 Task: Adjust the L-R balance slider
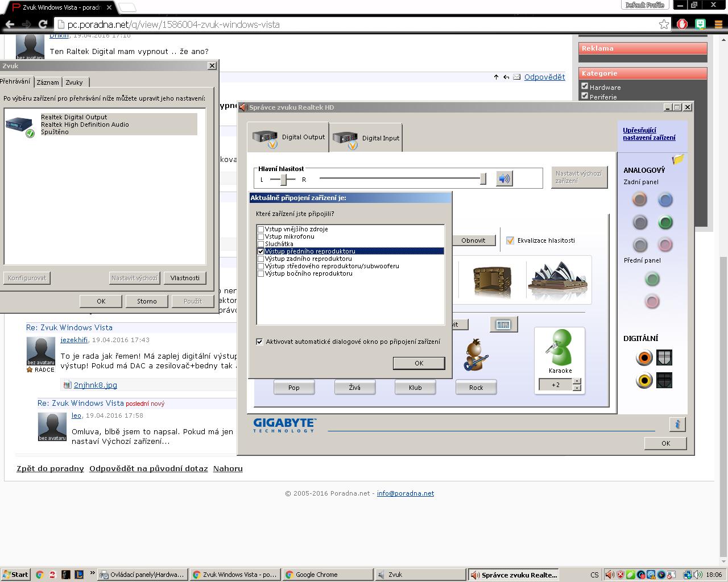283,180
